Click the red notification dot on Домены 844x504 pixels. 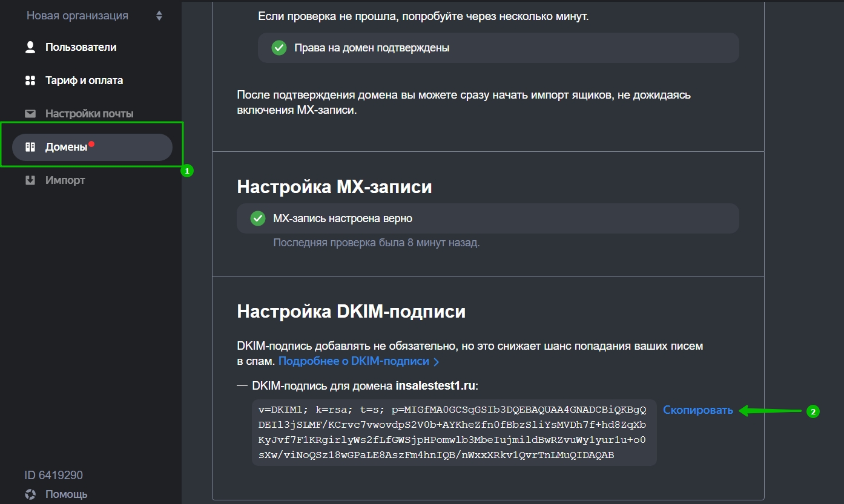[91, 144]
